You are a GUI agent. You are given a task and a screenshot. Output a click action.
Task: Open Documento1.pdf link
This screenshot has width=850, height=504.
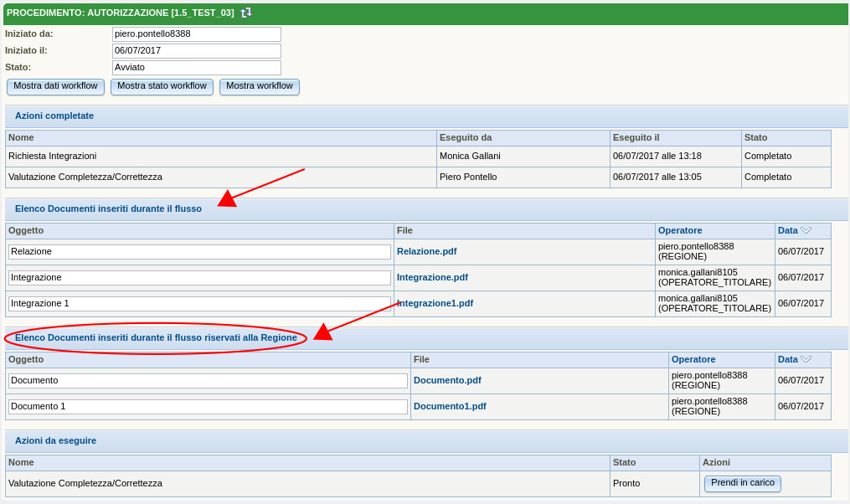450,406
